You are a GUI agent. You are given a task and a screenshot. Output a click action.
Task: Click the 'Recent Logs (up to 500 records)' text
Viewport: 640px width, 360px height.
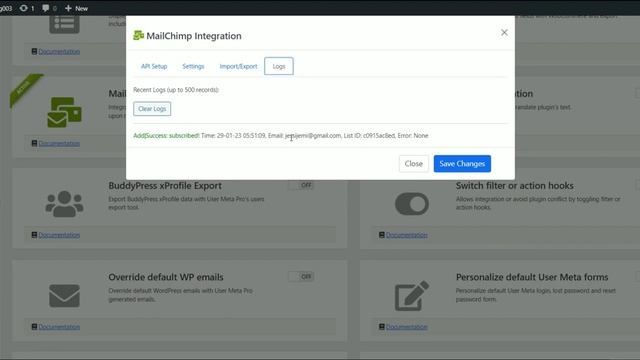(176, 90)
